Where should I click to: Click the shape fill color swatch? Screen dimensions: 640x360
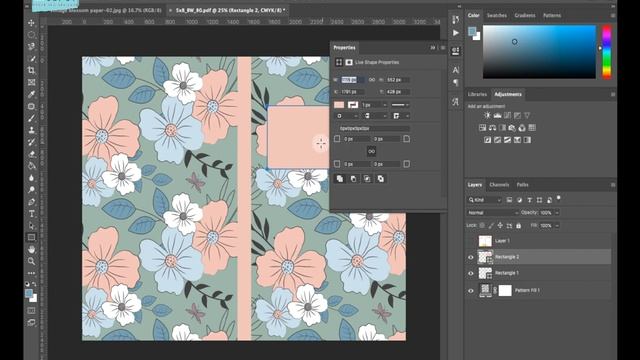click(x=339, y=105)
